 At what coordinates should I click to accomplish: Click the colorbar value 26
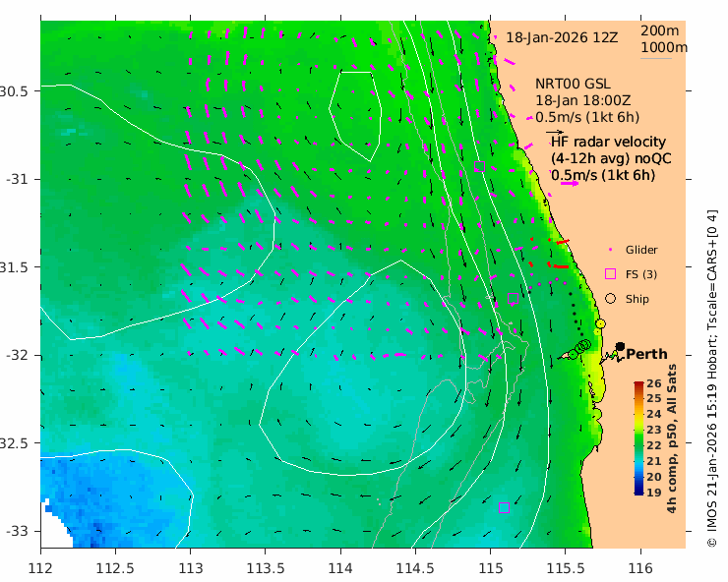pos(653,383)
